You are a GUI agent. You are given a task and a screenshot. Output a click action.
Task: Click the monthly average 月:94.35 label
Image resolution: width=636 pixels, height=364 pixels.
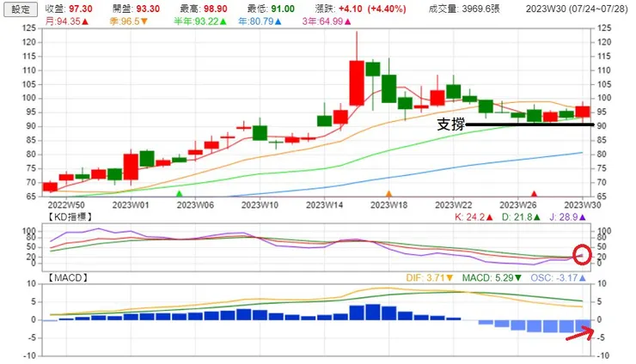point(67,21)
